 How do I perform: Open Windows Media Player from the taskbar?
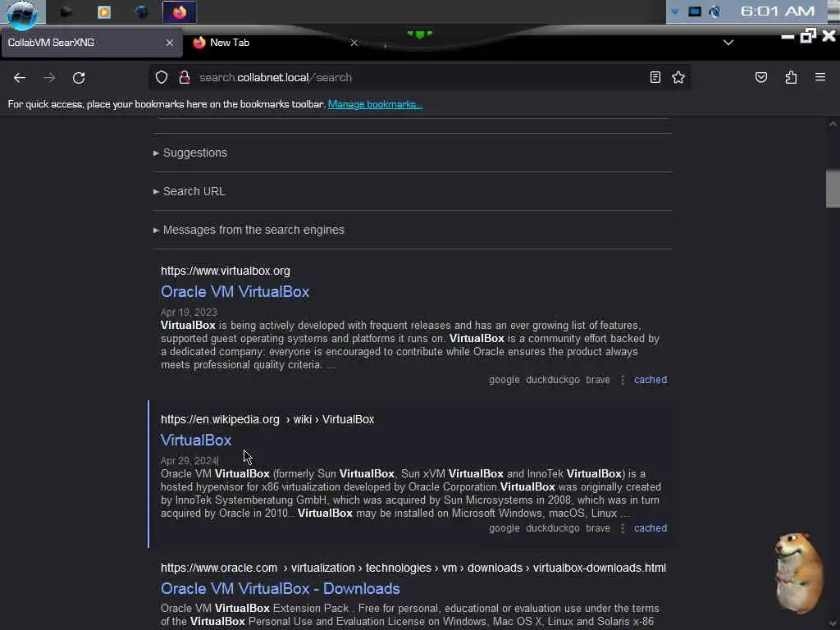click(104, 11)
